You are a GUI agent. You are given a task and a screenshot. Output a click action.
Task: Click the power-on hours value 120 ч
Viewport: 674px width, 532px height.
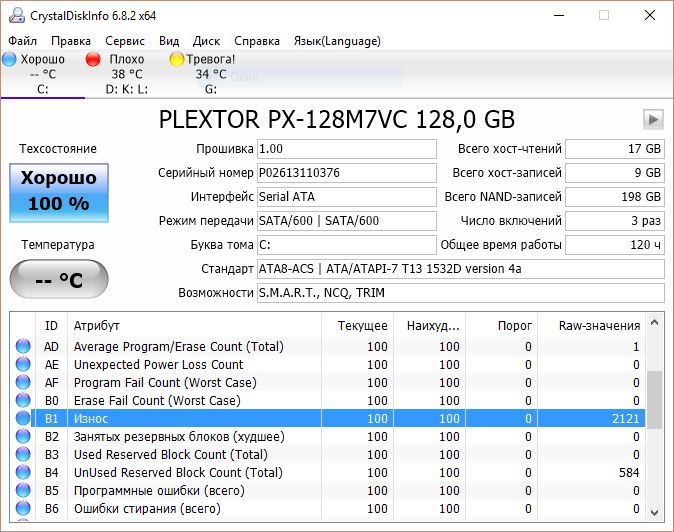pos(615,245)
